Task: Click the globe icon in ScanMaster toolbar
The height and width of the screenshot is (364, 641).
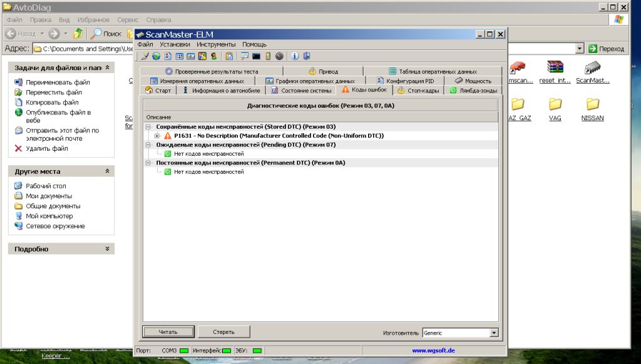Action: (156, 56)
